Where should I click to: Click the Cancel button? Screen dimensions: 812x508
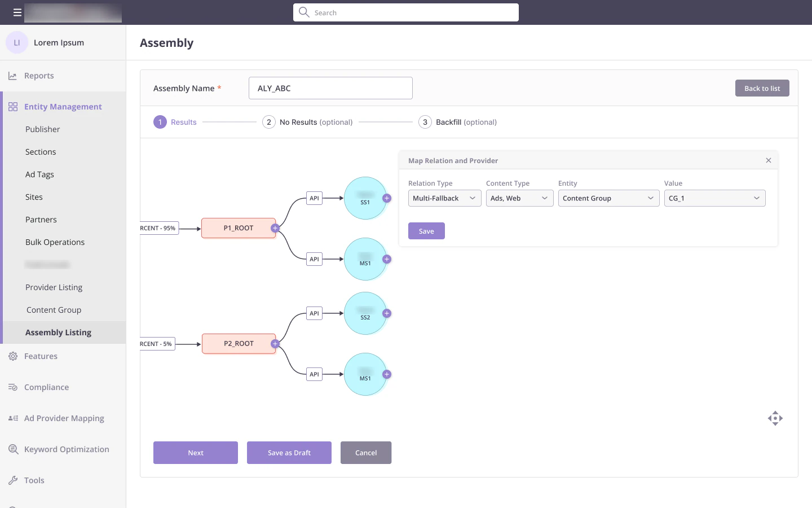(366, 453)
